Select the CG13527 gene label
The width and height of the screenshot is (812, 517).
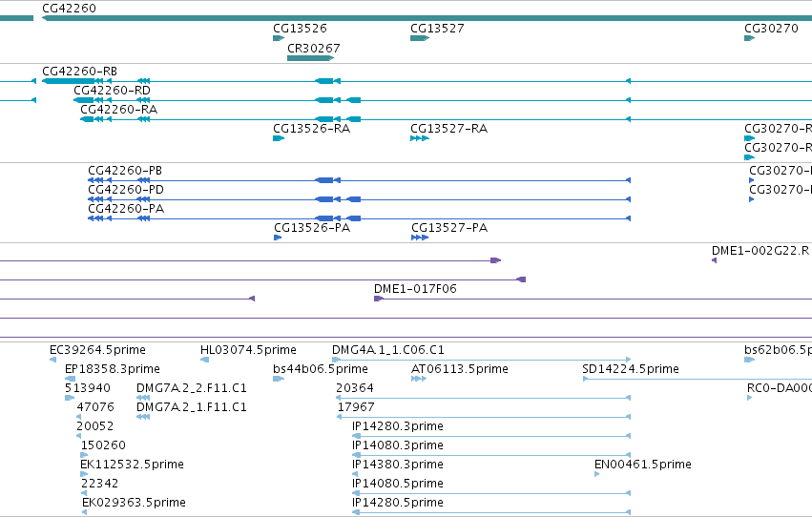click(x=437, y=29)
